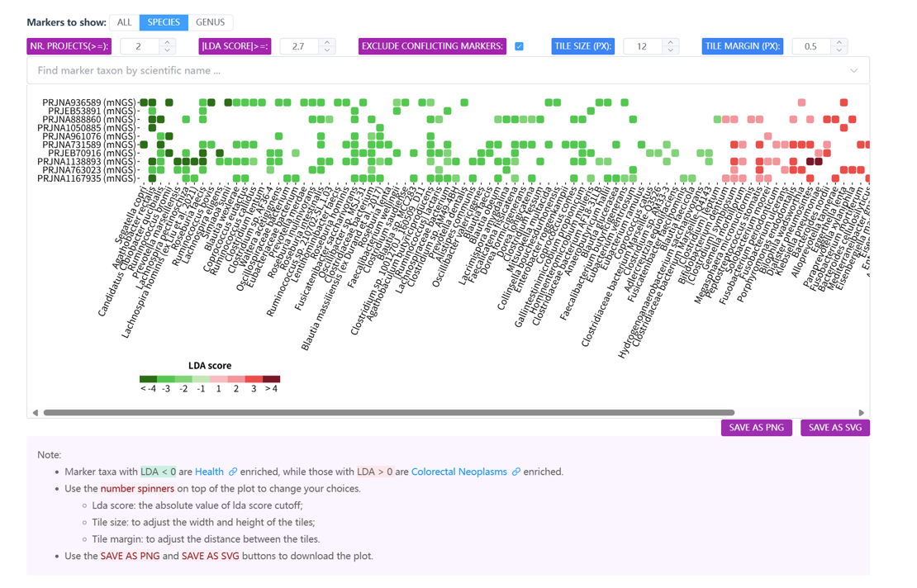Open the Health hyperlink icon
917x588 pixels.
point(233,471)
